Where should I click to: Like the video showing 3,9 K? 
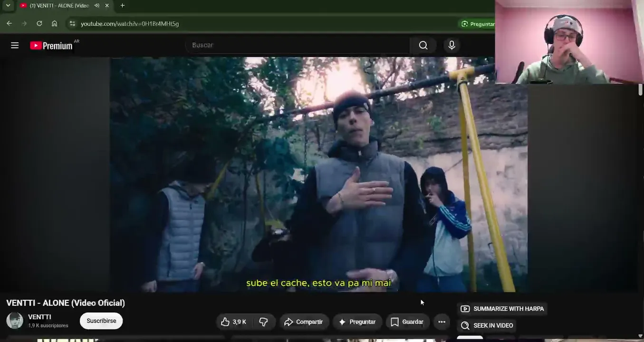pyautogui.click(x=234, y=322)
